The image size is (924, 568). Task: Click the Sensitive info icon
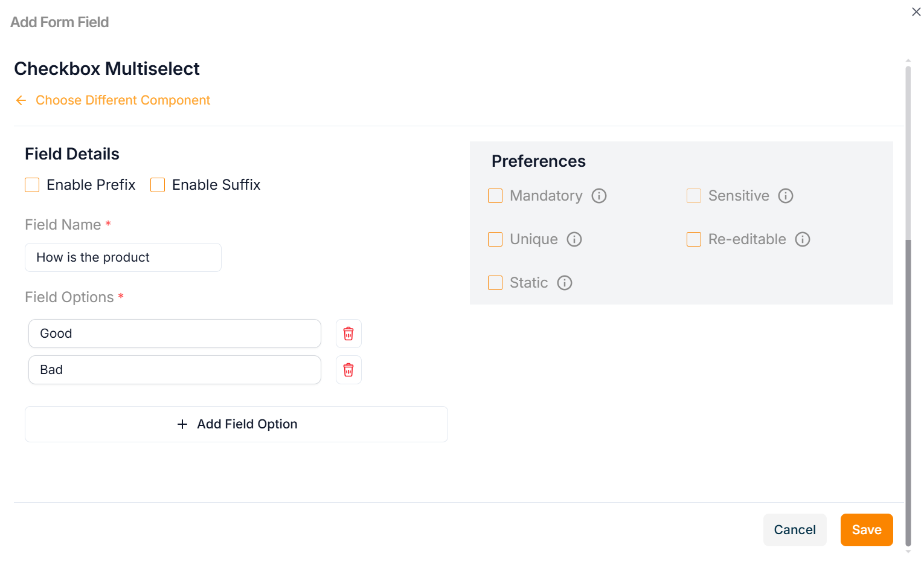tap(785, 196)
